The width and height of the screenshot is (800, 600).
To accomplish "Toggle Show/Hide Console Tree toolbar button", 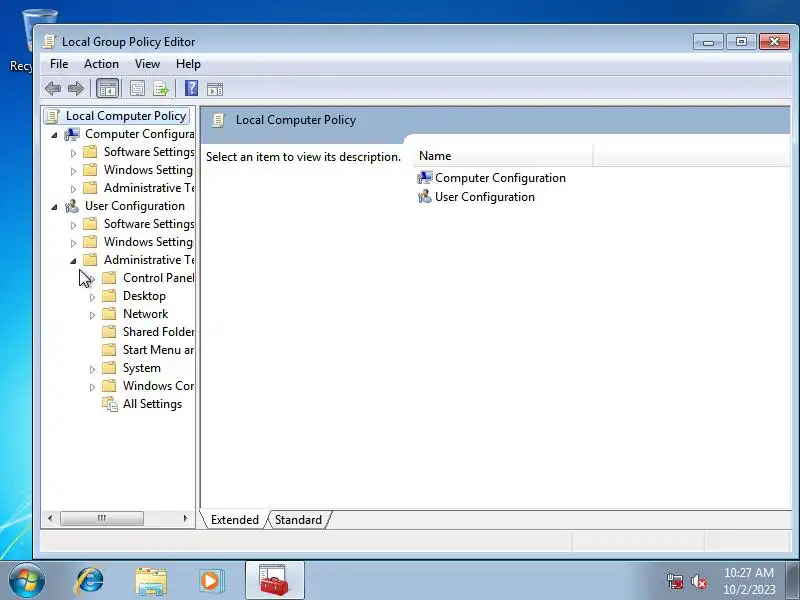I will 108,89.
